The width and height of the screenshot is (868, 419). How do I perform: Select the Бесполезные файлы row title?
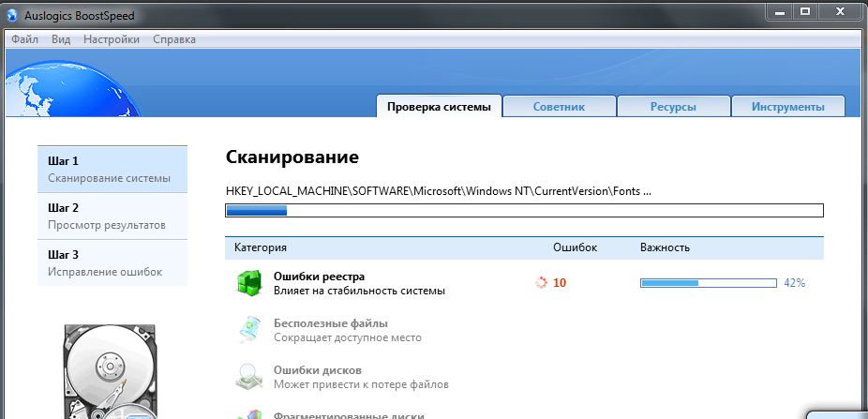tap(331, 323)
